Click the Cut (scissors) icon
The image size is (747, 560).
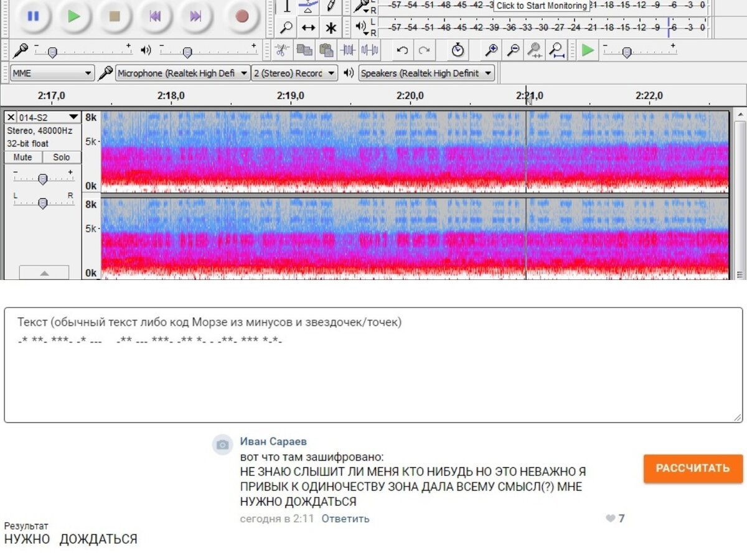tap(282, 50)
